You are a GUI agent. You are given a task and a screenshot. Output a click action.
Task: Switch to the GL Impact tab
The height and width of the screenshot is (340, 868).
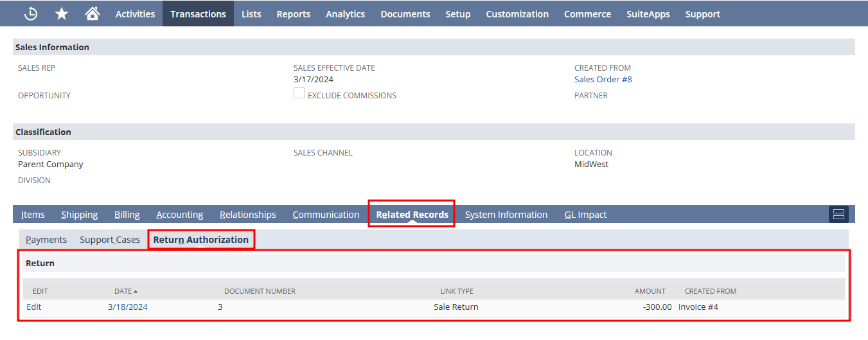point(585,215)
